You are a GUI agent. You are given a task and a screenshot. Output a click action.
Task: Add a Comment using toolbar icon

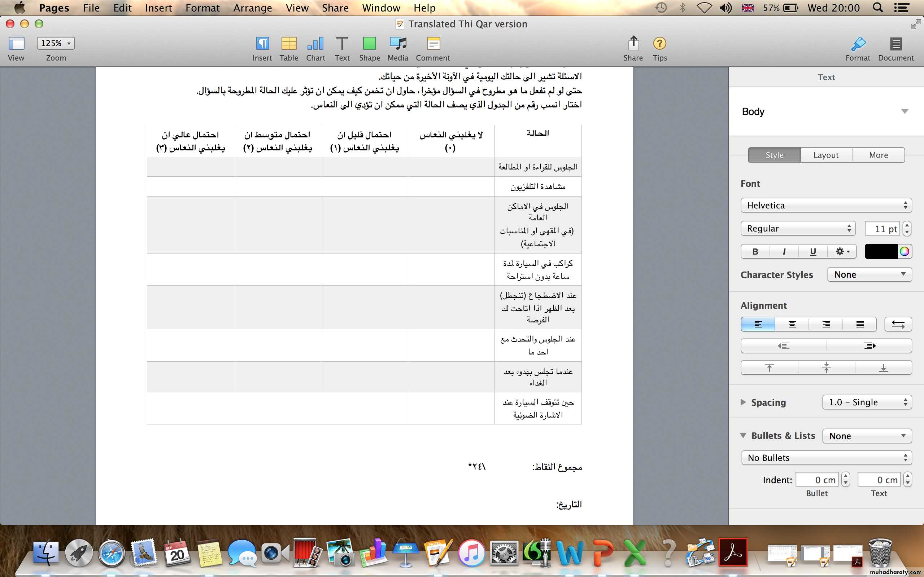[x=433, y=44]
